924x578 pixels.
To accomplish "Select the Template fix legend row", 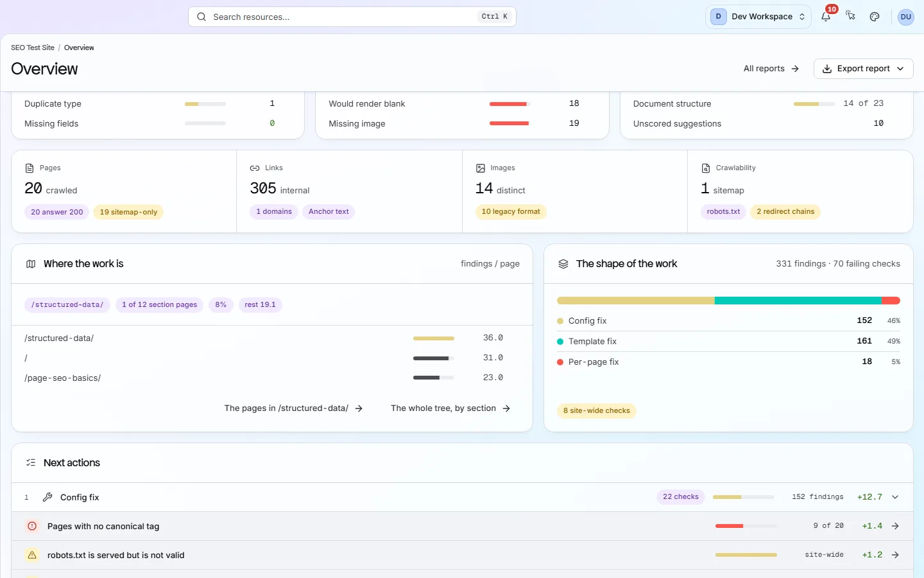I will click(x=728, y=342).
